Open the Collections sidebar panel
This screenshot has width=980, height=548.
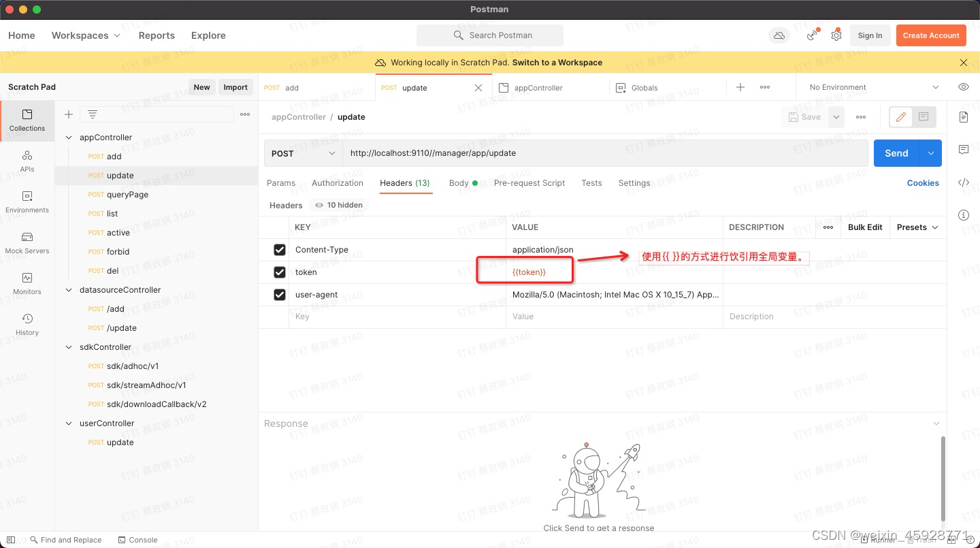[x=27, y=120]
